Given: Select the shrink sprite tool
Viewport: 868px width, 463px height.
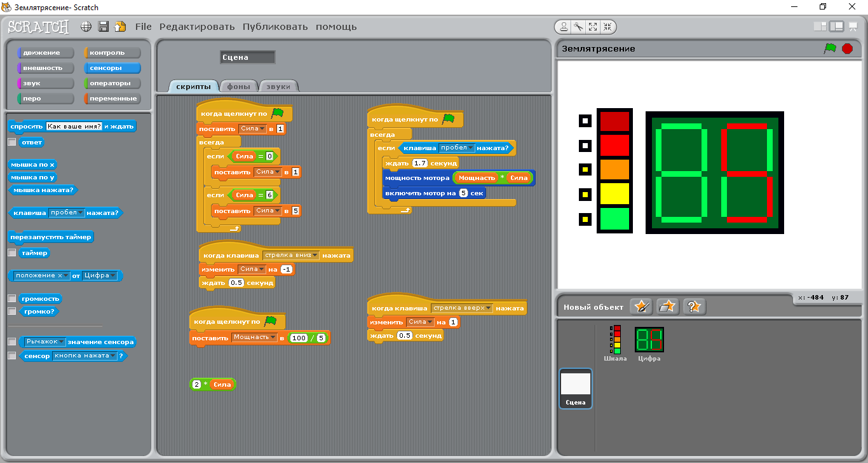Looking at the screenshot, I should tap(607, 27).
